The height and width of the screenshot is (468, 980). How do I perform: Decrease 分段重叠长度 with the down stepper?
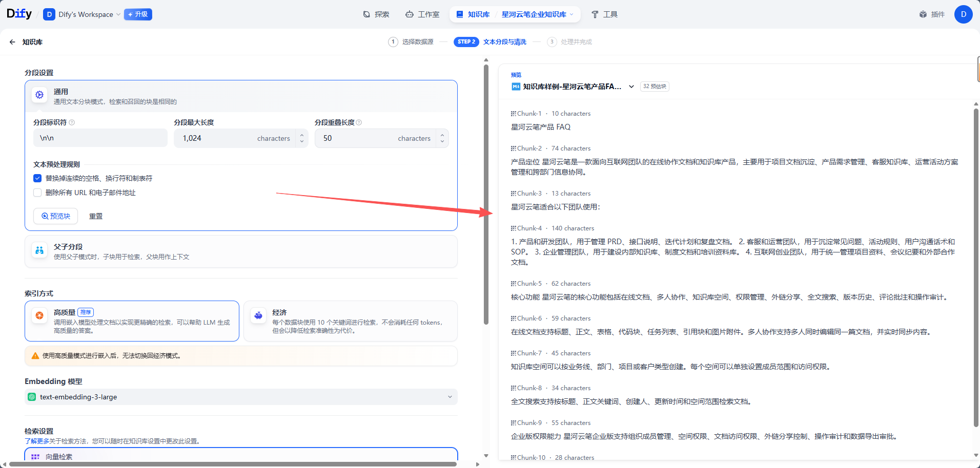442,141
